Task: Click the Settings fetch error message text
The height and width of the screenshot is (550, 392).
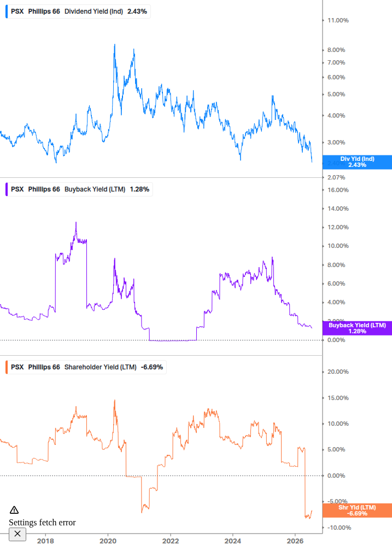Action: (x=43, y=522)
